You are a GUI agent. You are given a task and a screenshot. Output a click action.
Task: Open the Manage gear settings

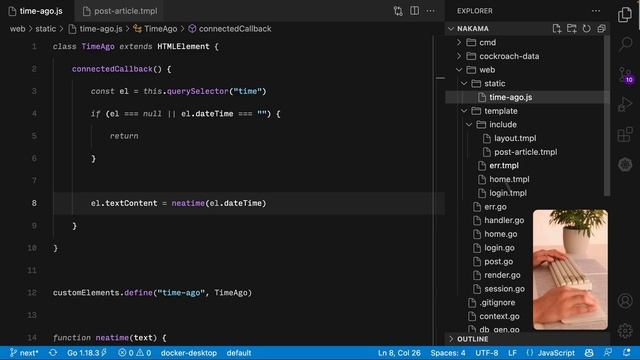tap(624, 331)
